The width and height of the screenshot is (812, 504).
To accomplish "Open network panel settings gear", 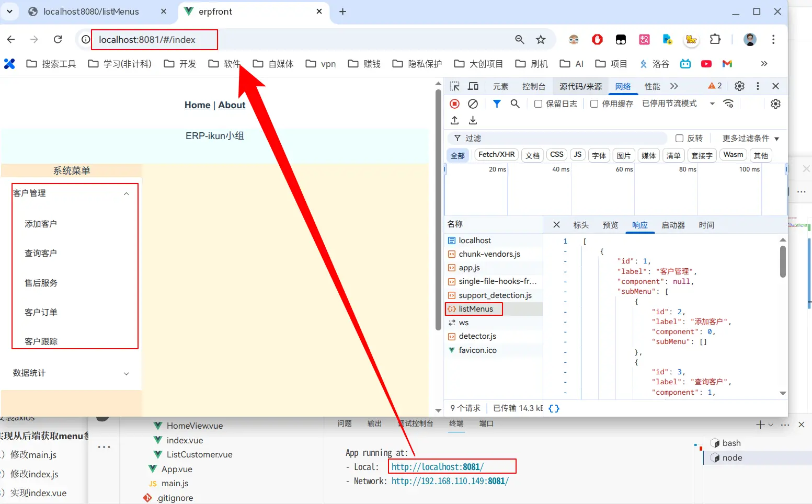I will [775, 104].
